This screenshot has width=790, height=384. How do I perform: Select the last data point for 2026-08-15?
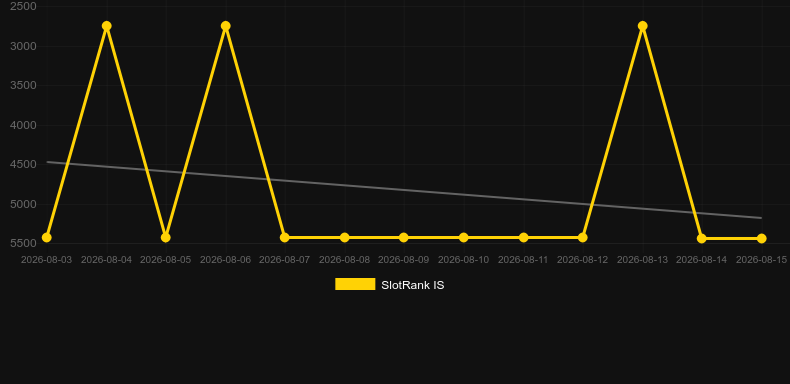761,238
